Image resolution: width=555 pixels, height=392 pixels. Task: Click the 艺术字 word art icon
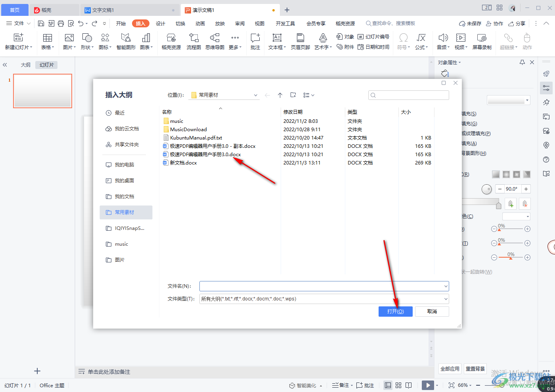coord(323,38)
